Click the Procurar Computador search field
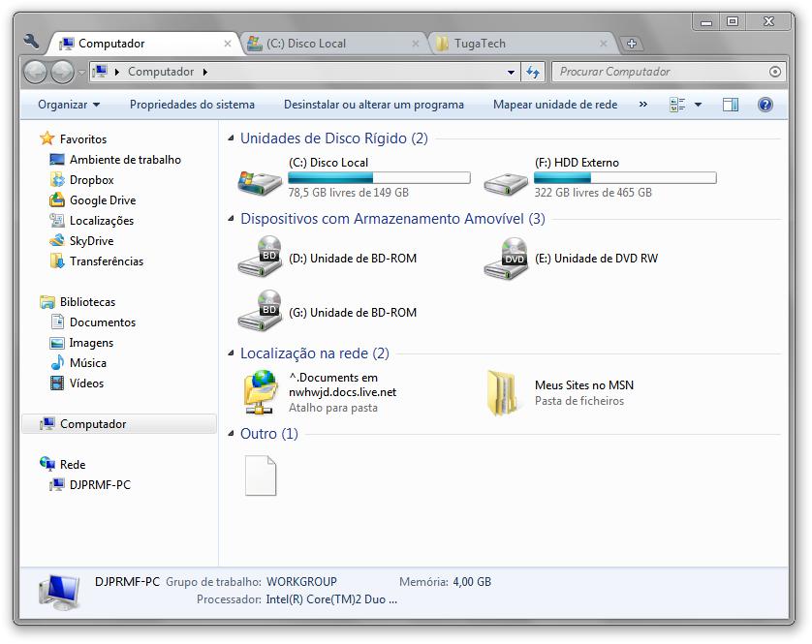The width and height of the screenshot is (812, 644). coord(669,72)
